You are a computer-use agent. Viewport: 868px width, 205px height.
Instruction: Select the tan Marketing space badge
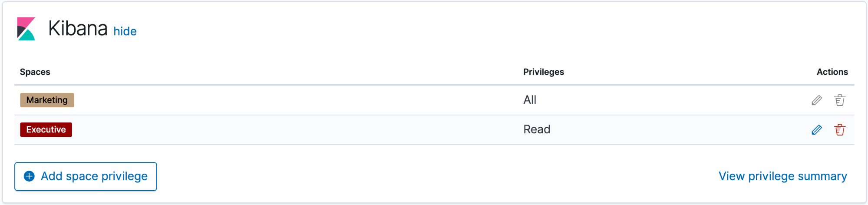coord(47,100)
